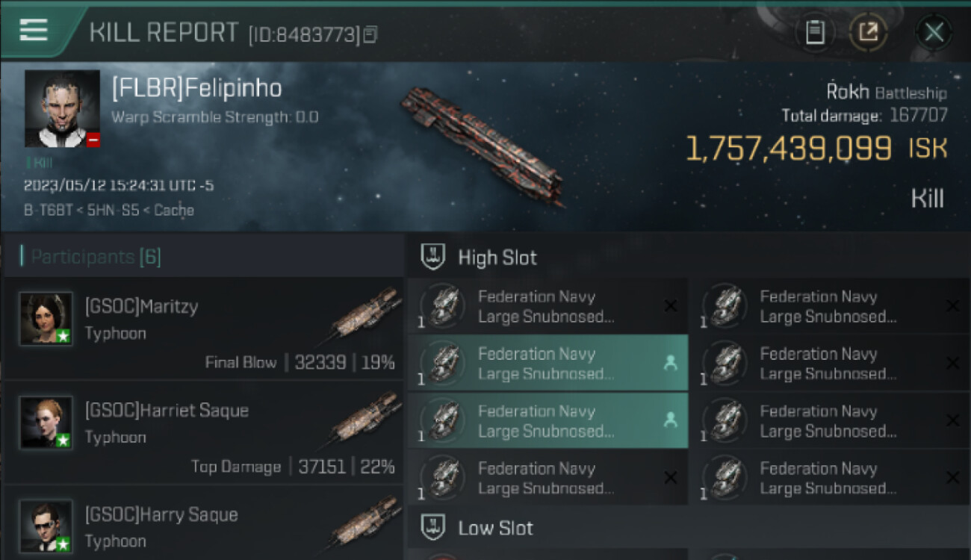Viewport: 971px width, 560px height.
Task: Select Harriet Saque's portrait
Action: (46, 423)
